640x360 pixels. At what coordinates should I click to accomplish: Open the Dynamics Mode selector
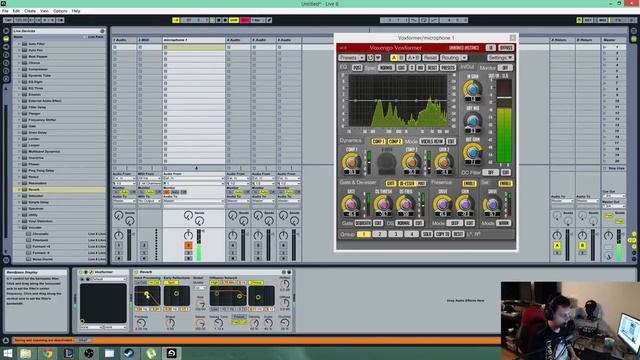pyautogui.click(x=432, y=141)
